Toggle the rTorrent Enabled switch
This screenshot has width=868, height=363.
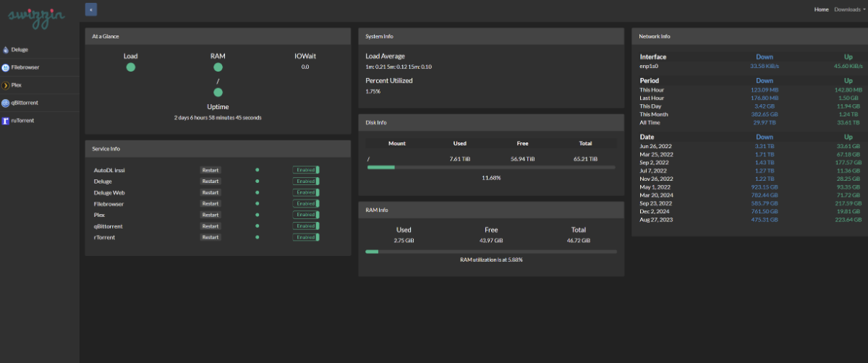point(306,237)
